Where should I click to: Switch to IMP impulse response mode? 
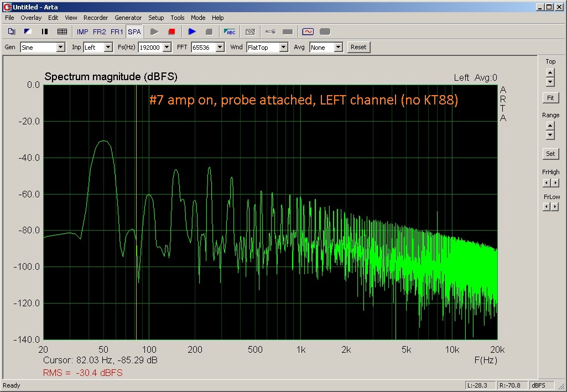coord(82,32)
